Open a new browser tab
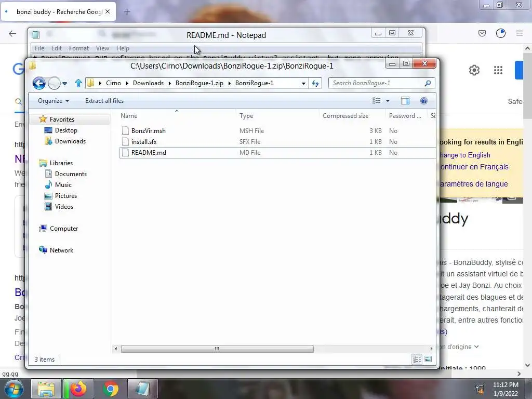The width and height of the screenshot is (532, 399). (127, 12)
